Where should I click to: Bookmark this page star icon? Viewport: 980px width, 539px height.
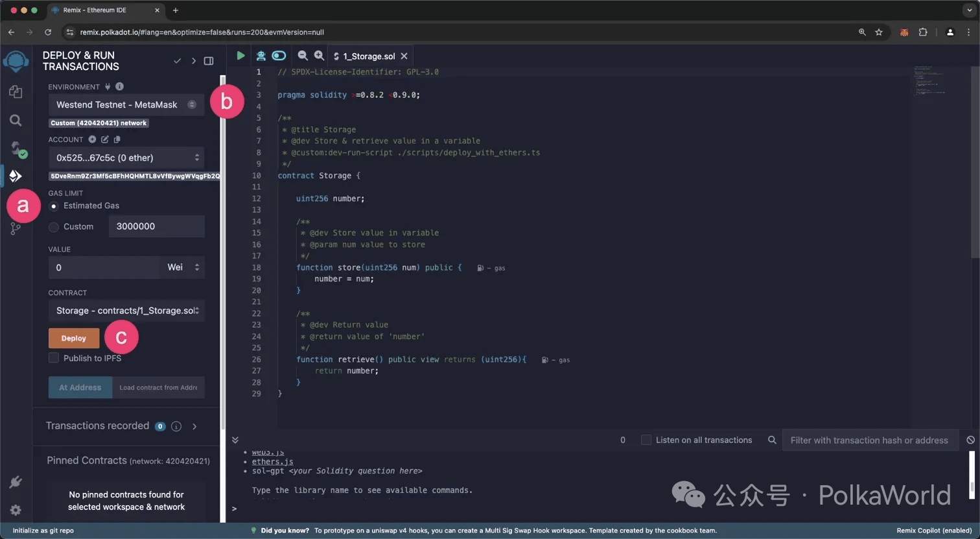click(879, 32)
